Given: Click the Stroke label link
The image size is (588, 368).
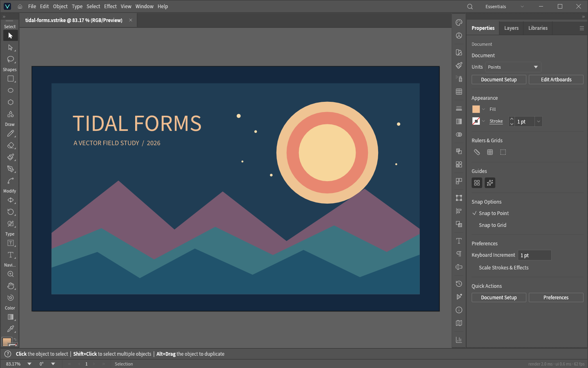Looking at the screenshot, I should [x=496, y=121].
